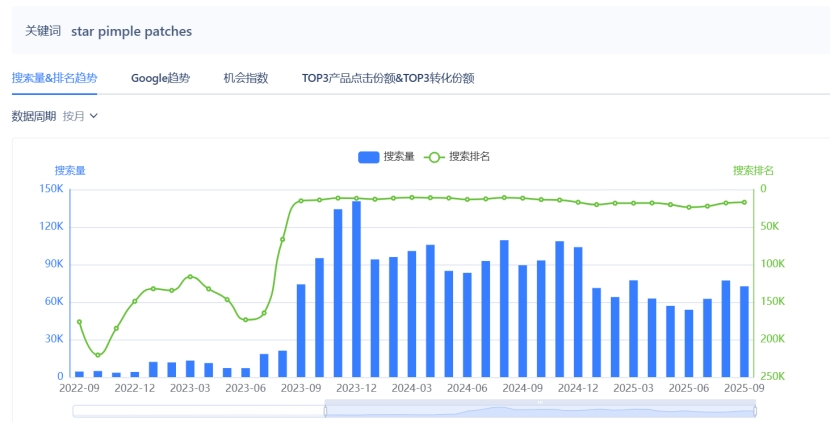Click the blue bar for 2024-12
Image resolution: width=831 pixels, height=422 pixels.
[x=578, y=311]
